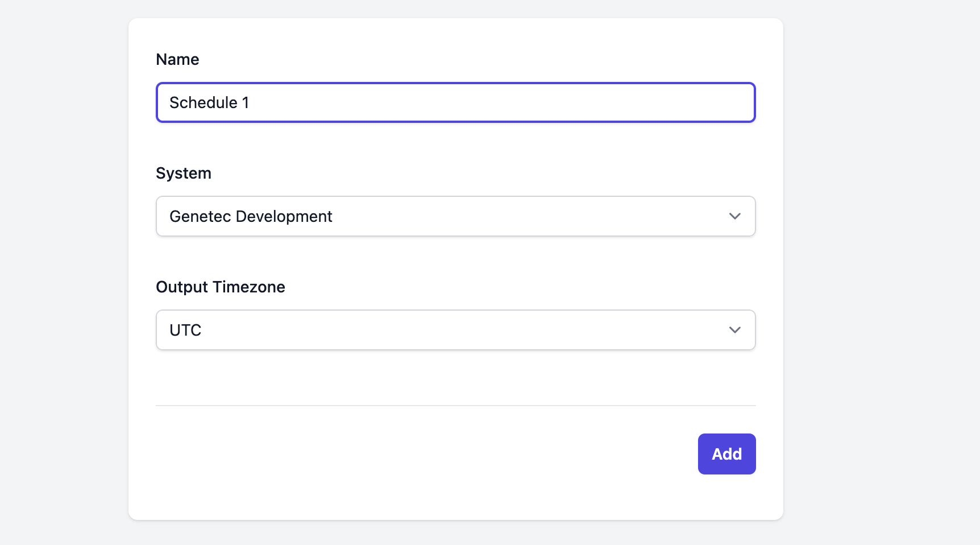Click the divider line above Add

455,406
